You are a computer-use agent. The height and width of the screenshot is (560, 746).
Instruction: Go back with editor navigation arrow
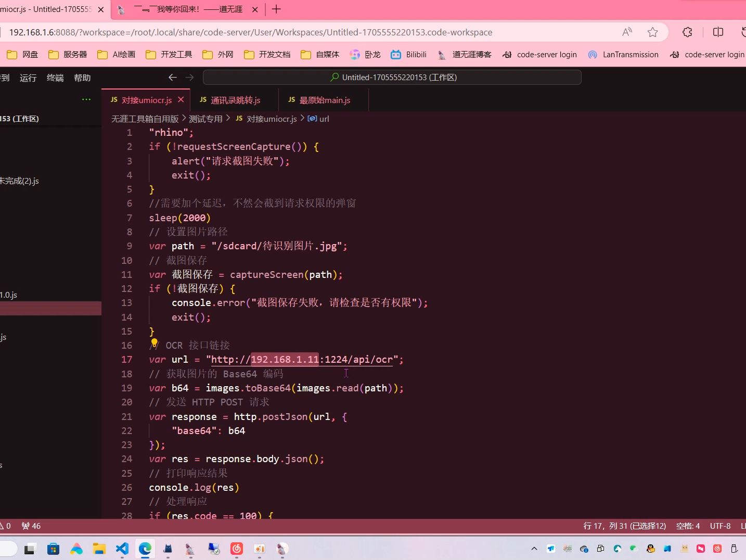click(x=173, y=77)
